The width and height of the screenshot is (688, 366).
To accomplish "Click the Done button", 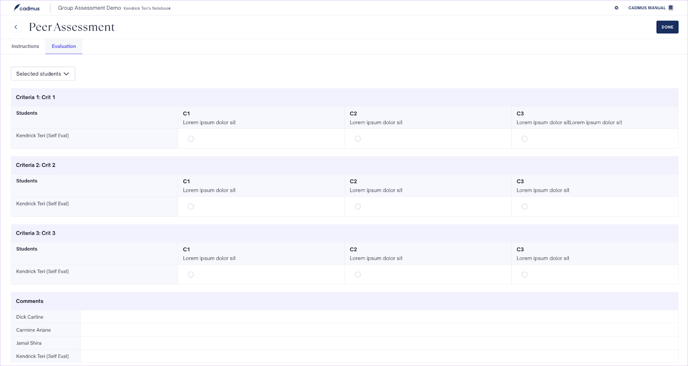I will 667,27.
